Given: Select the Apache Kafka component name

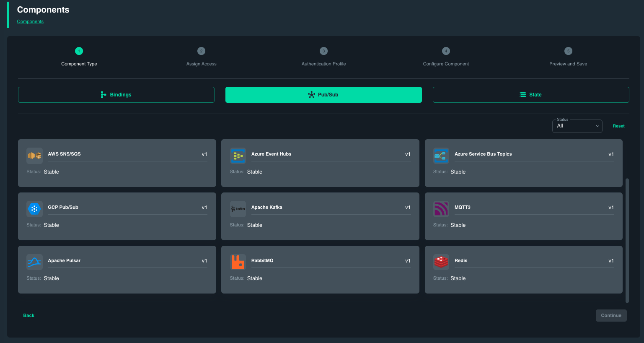Looking at the screenshot, I should [266, 207].
